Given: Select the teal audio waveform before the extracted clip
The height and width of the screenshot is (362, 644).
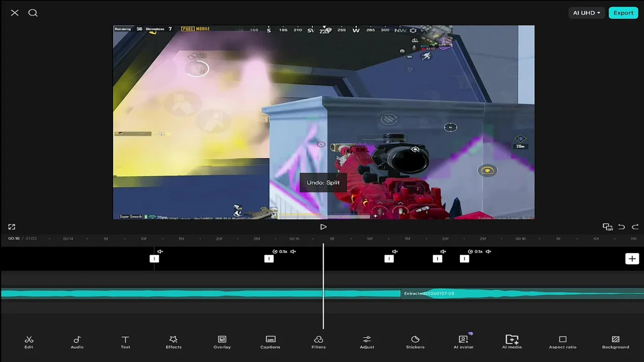Looking at the screenshot, I should coord(201,294).
